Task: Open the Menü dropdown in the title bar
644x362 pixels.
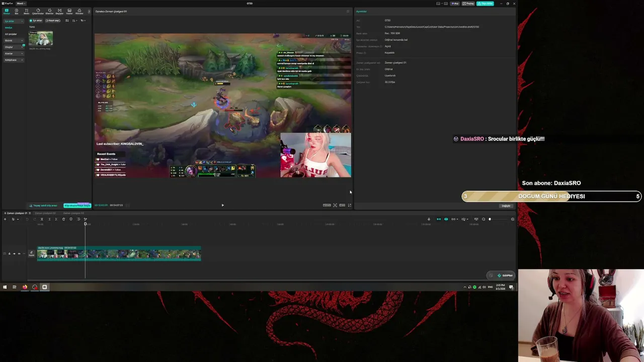Action: (21, 4)
